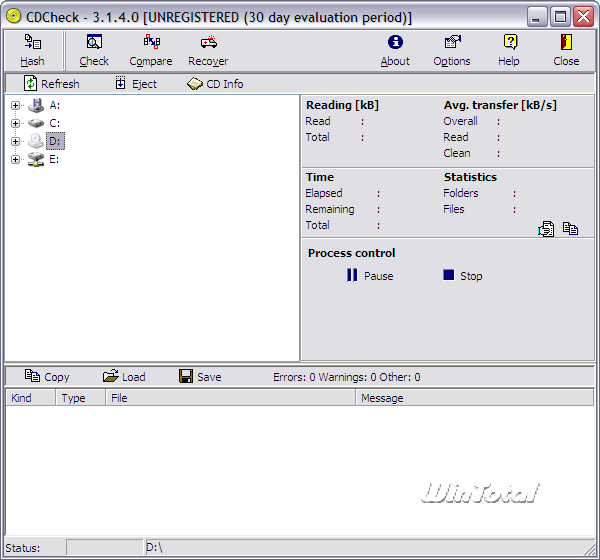Expand the E: drive node
600x560 pixels.
click(15, 159)
